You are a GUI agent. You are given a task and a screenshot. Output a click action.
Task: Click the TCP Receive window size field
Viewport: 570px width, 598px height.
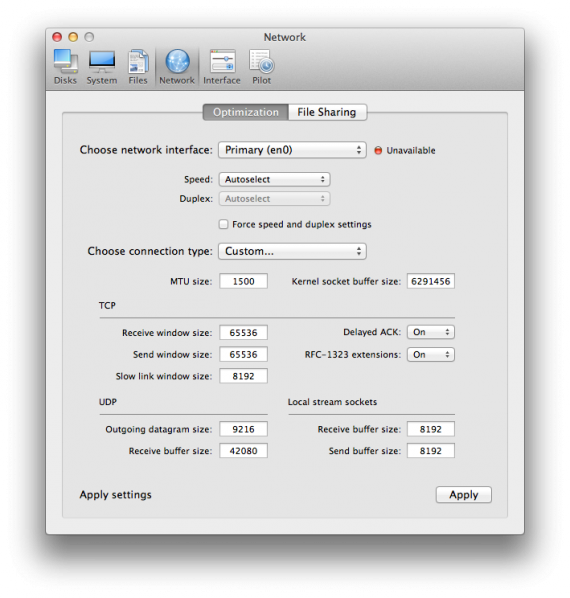coord(243,333)
